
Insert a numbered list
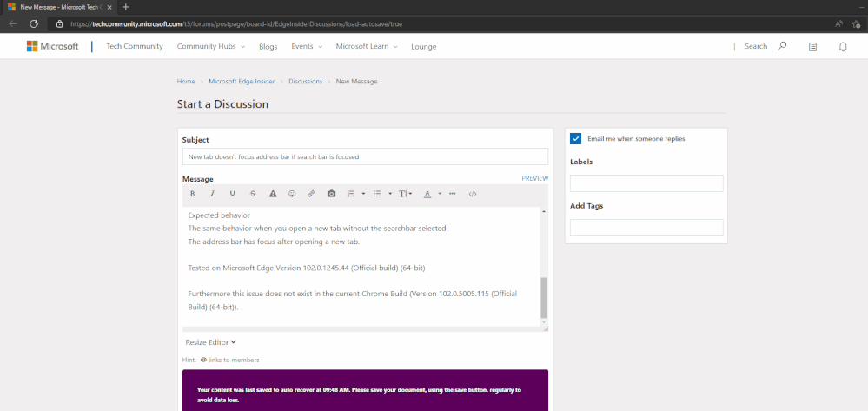[350, 194]
